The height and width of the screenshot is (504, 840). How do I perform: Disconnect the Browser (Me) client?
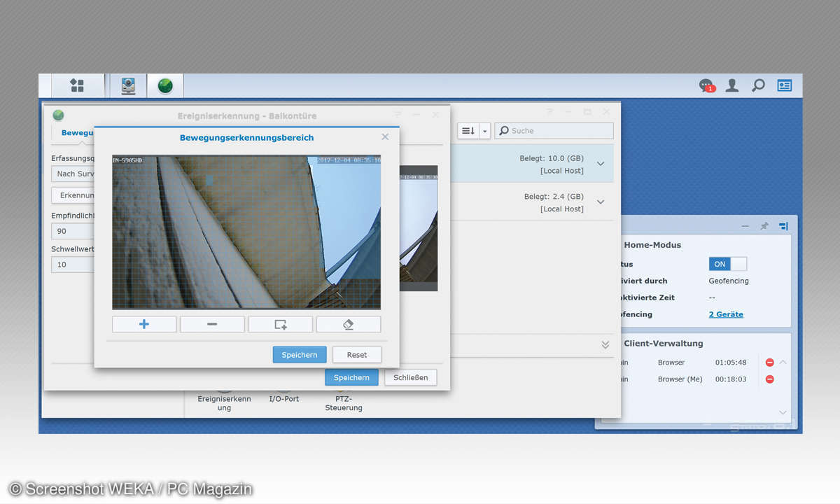pos(769,379)
